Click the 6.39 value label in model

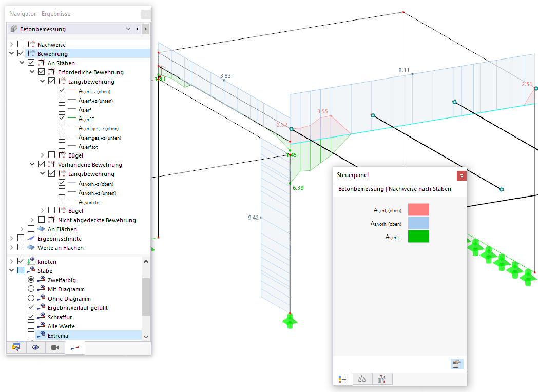point(298,188)
